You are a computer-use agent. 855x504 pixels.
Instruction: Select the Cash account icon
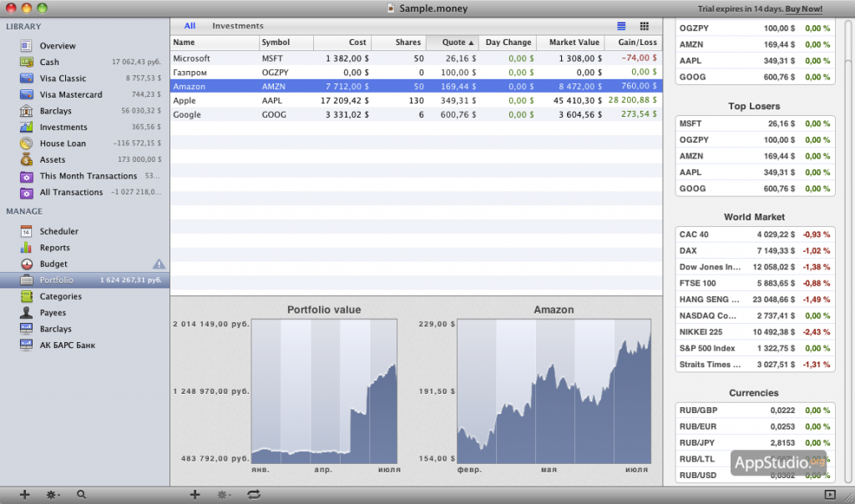tap(26, 62)
